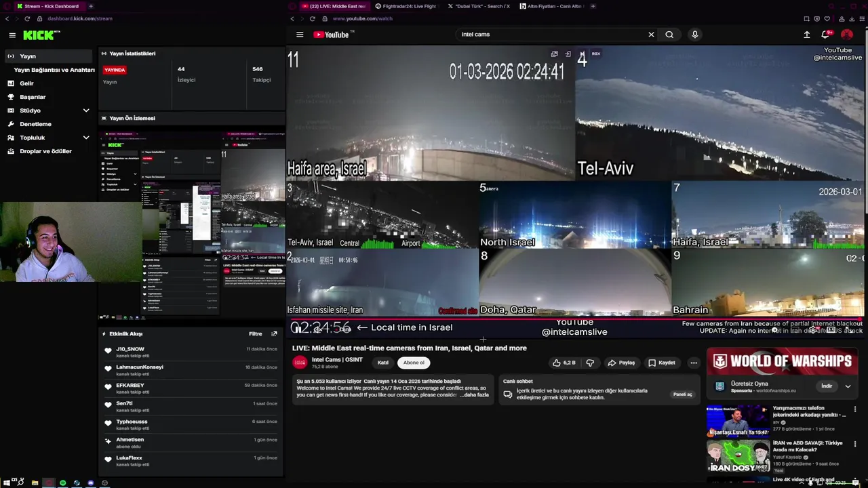Viewport: 868px width, 488px height.
Task: Like the video with 6,2 B
Action: click(564, 363)
